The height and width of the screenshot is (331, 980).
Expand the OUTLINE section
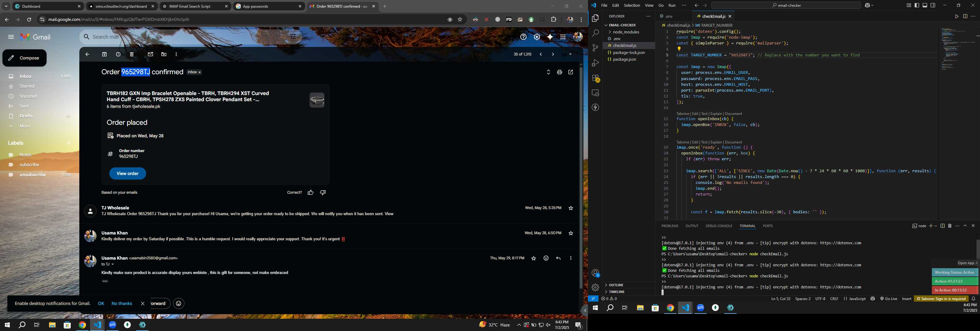(616, 285)
